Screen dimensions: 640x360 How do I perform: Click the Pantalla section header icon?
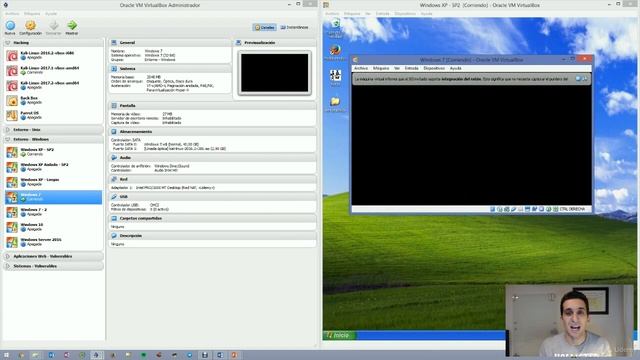click(114, 105)
